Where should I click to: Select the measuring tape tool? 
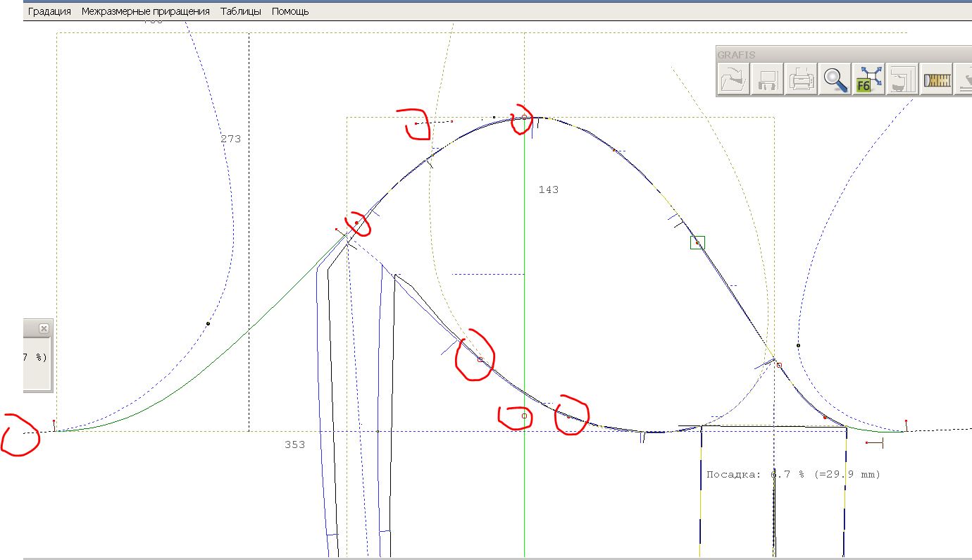coord(937,79)
